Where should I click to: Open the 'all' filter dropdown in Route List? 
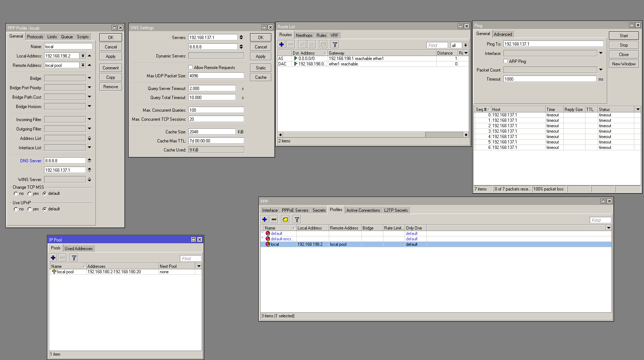click(465, 45)
